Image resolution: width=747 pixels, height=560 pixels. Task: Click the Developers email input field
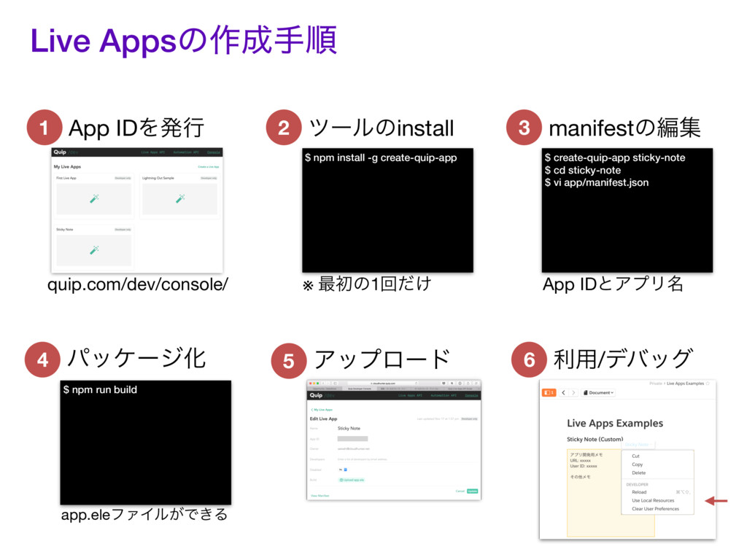[x=407, y=459]
